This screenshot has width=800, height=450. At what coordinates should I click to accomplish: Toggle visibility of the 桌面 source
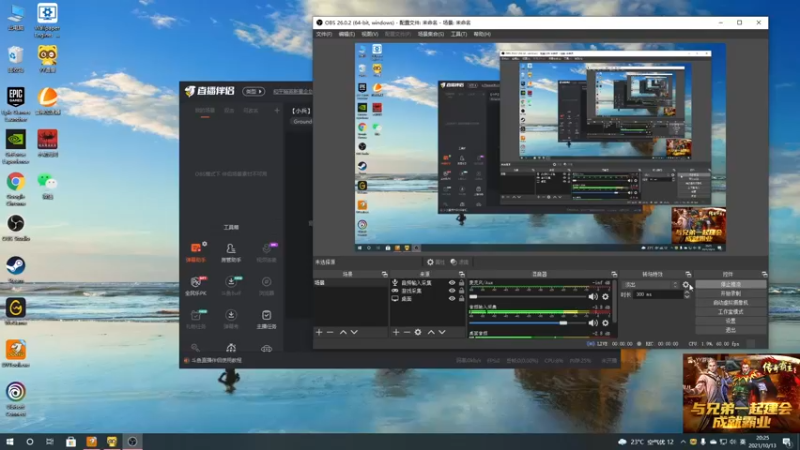tap(452, 298)
